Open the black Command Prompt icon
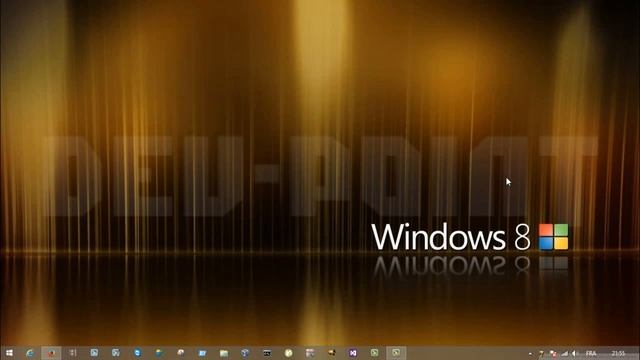Screen dimensions: 640x360 pos(267,353)
